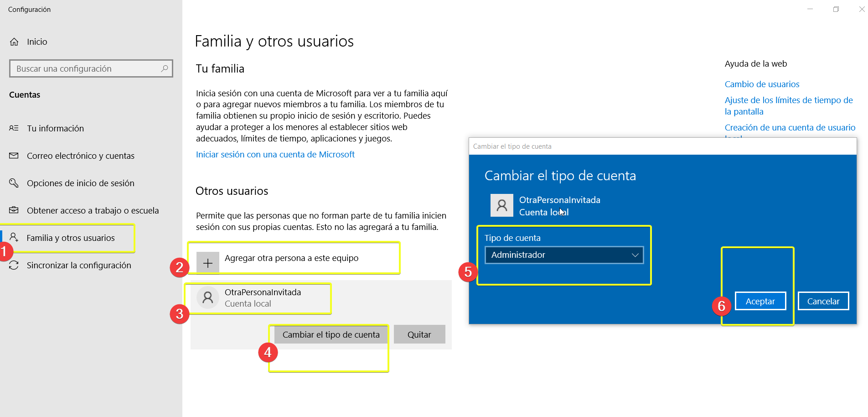Click the search magnifier icon in search box
The image size is (868, 417).
pyautogui.click(x=165, y=68)
